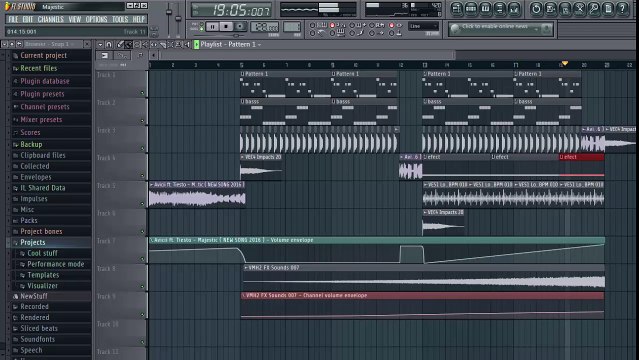Stop playback with the stop button
The height and width of the screenshot is (360, 639).
[226, 27]
